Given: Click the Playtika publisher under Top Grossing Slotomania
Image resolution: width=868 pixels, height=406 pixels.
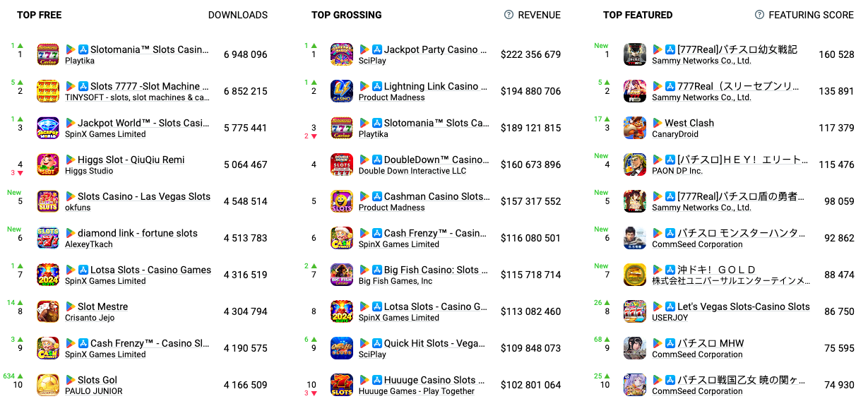Looking at the screenshot, I should [373, 134].
